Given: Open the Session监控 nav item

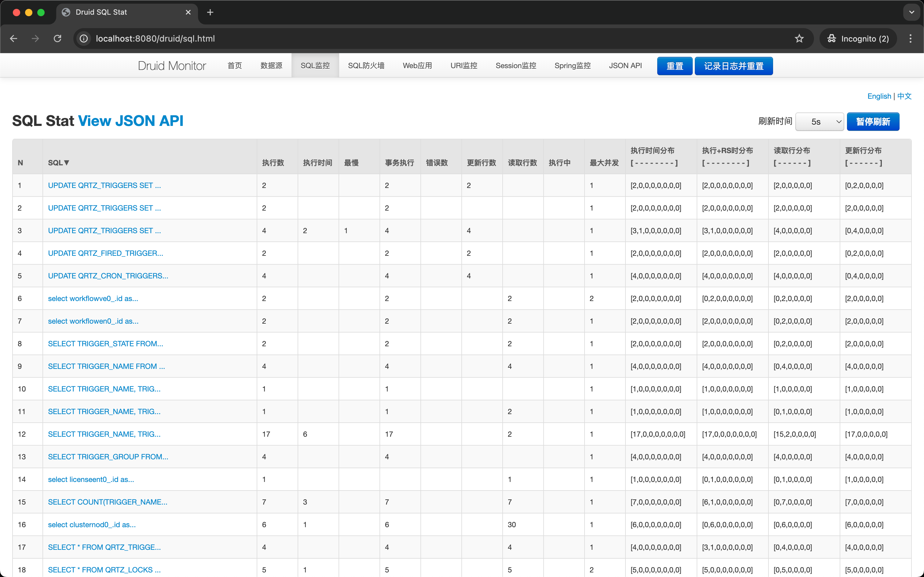Looking at the screenshot, I should [516, 66].
